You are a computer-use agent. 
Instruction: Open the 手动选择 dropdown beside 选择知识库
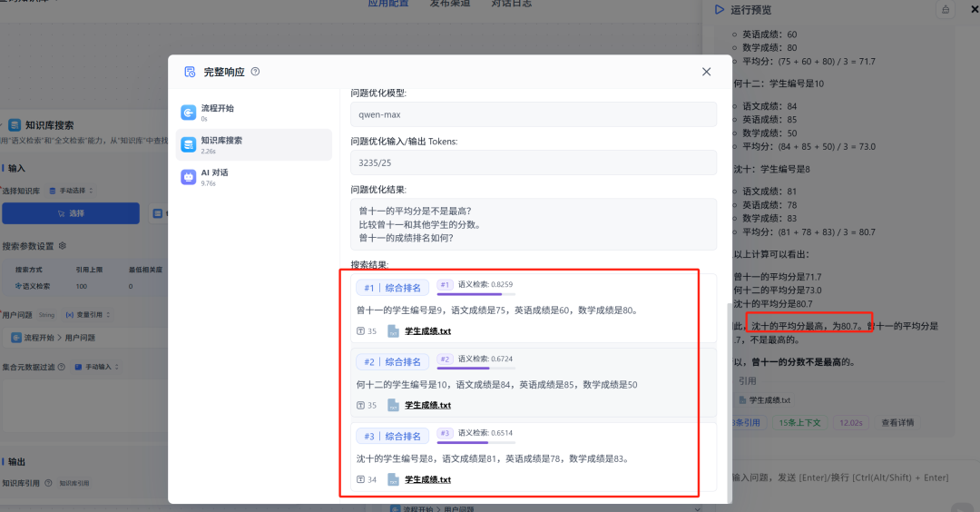pos(71,191)
